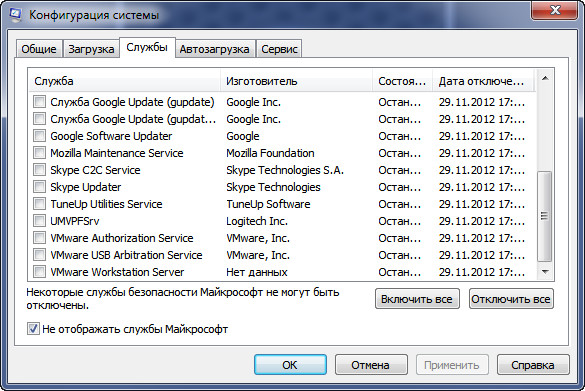Sort by the Изготовитель column header
The height and width of the screenshot is (391, 585).
coord(297,81)
